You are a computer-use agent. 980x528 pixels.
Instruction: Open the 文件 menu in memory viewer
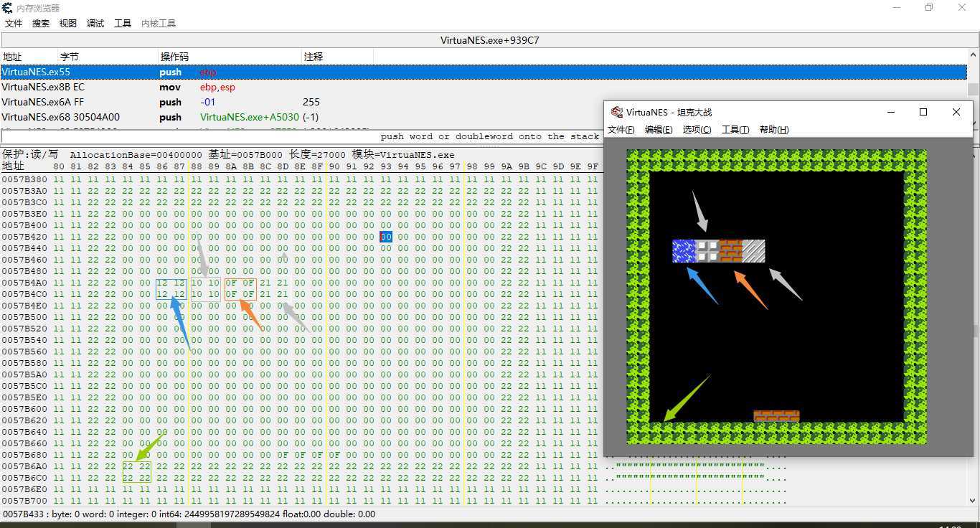pyautogui.click(x=14, y=24)
